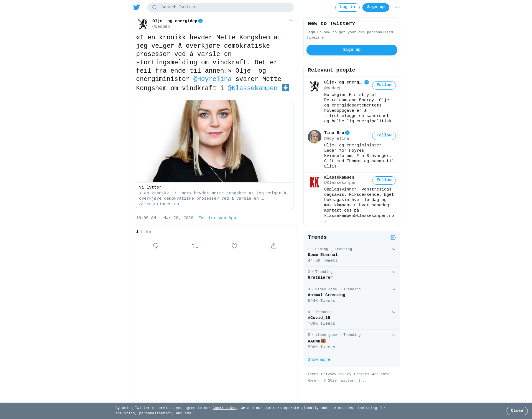
Task: Open the three-dots more menu in header
Action: pos(398,7)
